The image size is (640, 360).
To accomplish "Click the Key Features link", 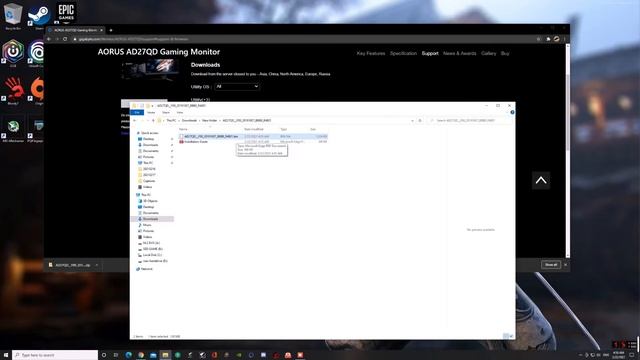I will coord(371,53).
